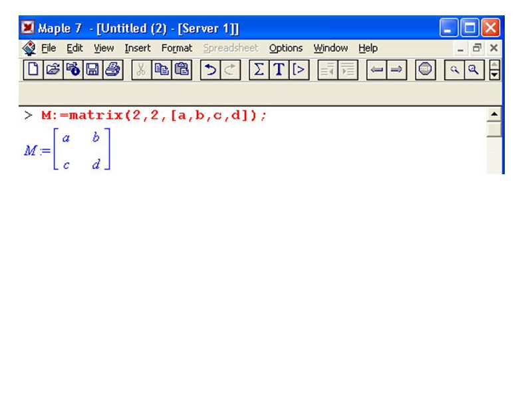Click the indent section icon
The height and width of the screenshot is (399, 532).
[348, 70]
